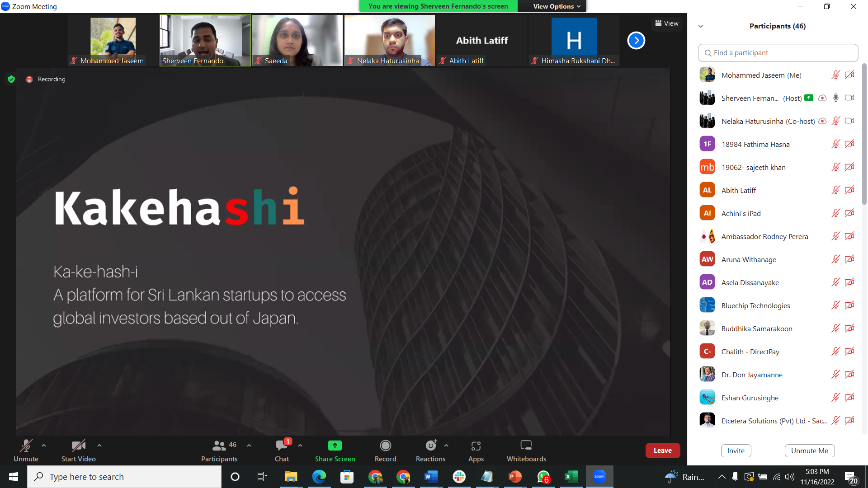Image resolution: width=868 pixels, height=488 pixels.
Task: Click Sherveen Fernando's video thumbnail
Action: point(205,41)
